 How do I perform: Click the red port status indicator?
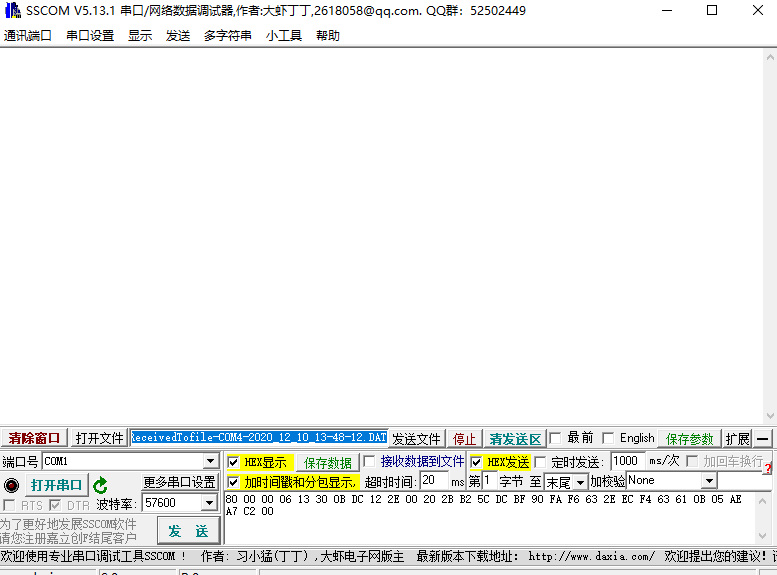[11, 485]
